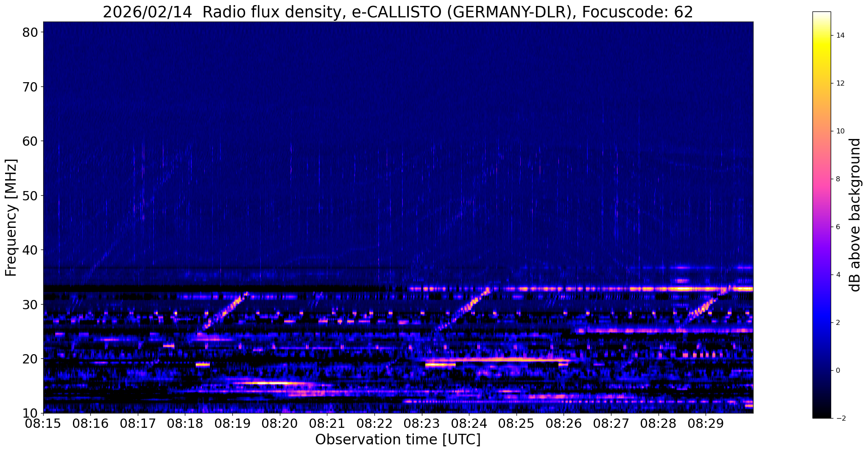Click the 'Observation time [UTC]' axis label
Image resolution: width=868 pixels, height=452 pixels.
tap(398, 440)
